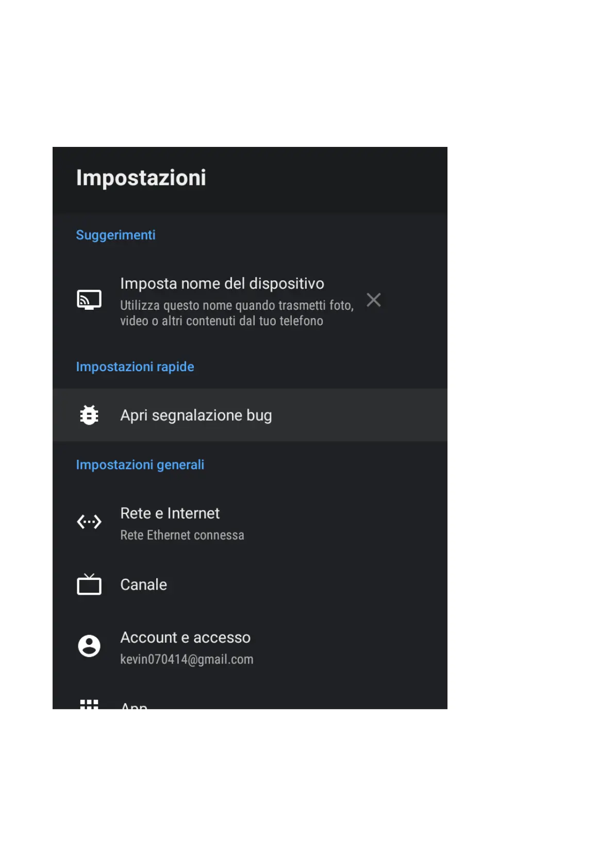Select Imposta nome del dispositivo
This screenshot has width=614, height=868.
click(x=222, y=283)
